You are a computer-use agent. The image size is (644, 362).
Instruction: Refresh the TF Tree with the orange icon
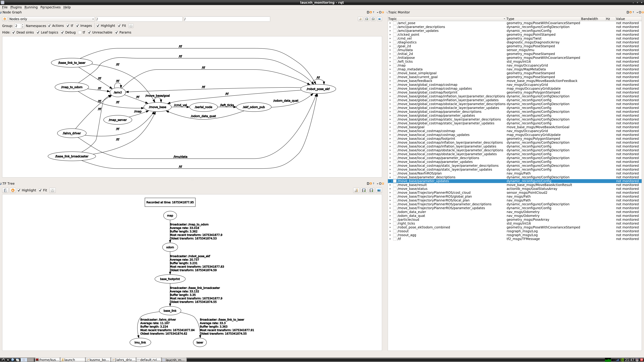tap(13, 190)
